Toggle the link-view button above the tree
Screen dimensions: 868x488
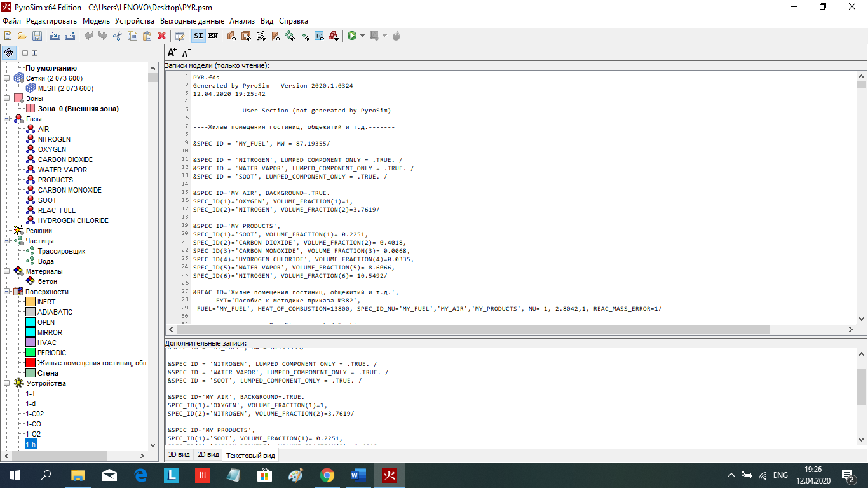click(8, 53)
